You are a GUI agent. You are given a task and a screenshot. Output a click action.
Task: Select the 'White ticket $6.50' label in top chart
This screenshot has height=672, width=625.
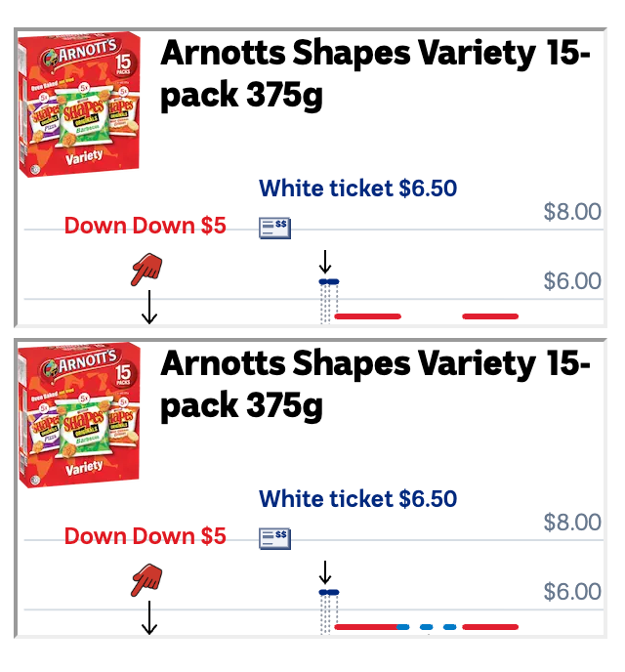click(357, 189)
